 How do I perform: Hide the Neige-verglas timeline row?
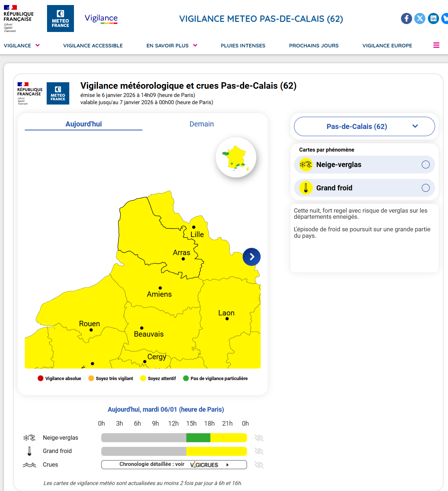[259, 438]
